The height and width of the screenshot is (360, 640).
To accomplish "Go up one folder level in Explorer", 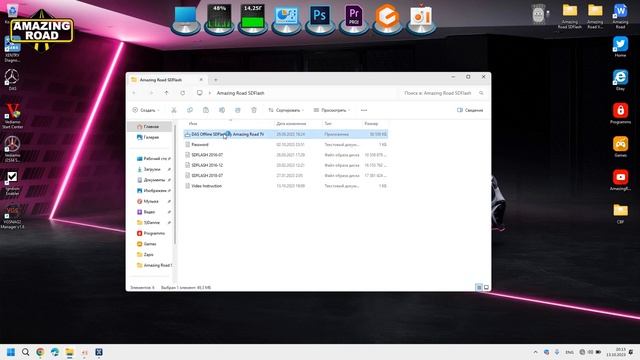I will [167, 93].
